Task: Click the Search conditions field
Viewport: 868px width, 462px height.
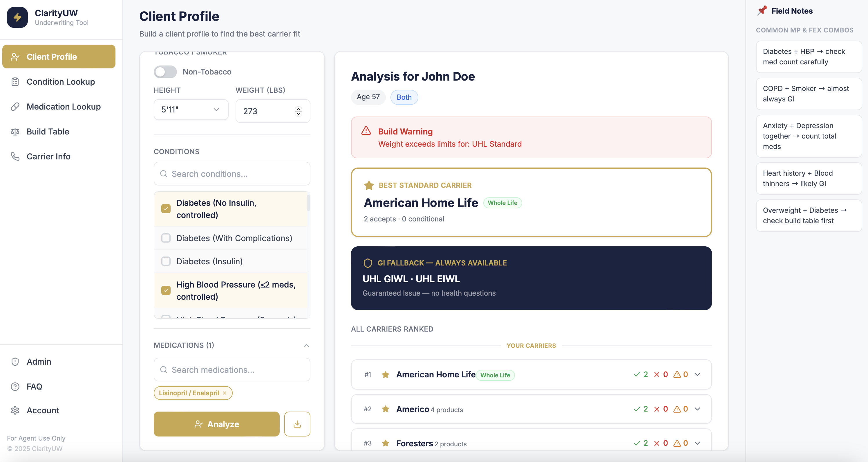Action: (x=232, y=174)
